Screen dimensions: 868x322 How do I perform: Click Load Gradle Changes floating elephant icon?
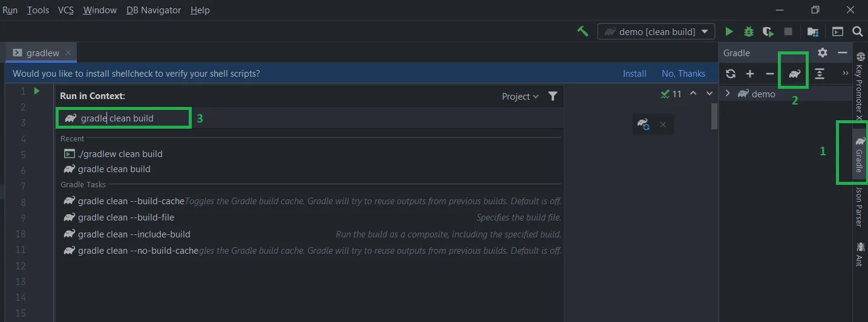point(644,124)
